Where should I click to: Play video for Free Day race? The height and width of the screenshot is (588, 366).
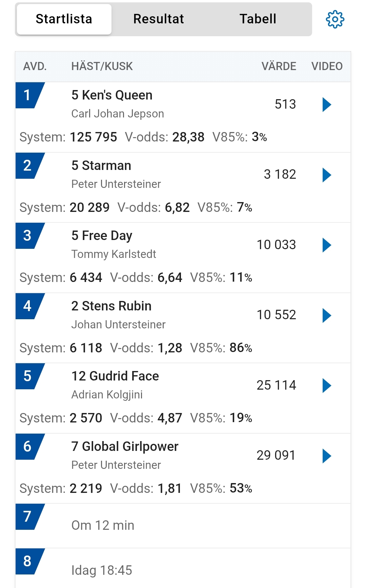(x=326, y=245)
